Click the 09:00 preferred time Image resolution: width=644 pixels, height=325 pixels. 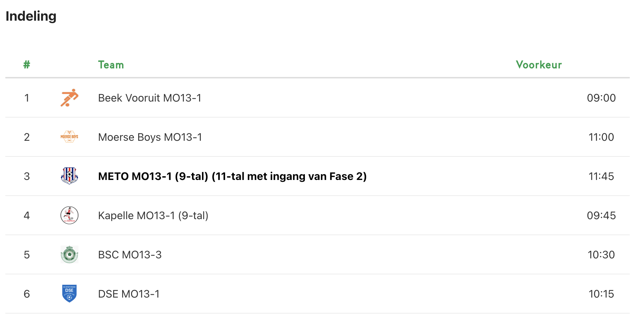(x=601, y=98)
